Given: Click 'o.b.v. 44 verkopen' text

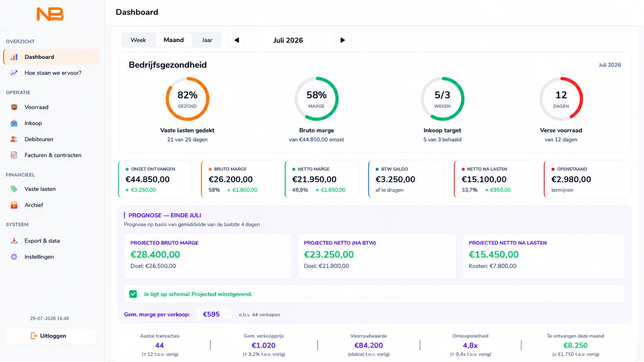Looking at the screenshot, I should pyautogui.click(x=260, y=315).
